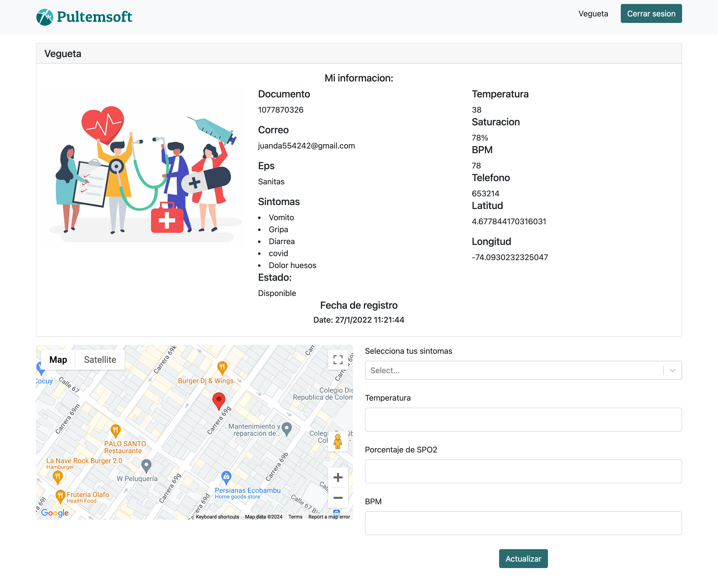Click Frutería Olafo pin icon
718x588 pixels.
click(60, 497)
